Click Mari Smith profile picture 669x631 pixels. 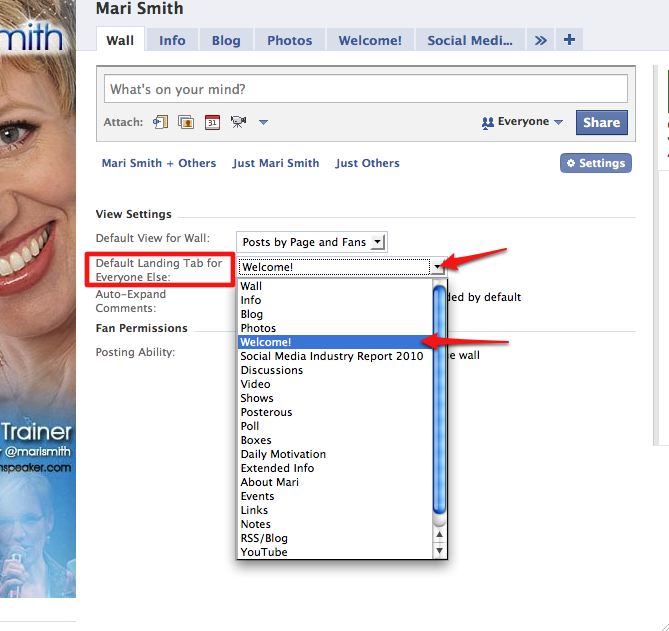click(x=38, y=299)
